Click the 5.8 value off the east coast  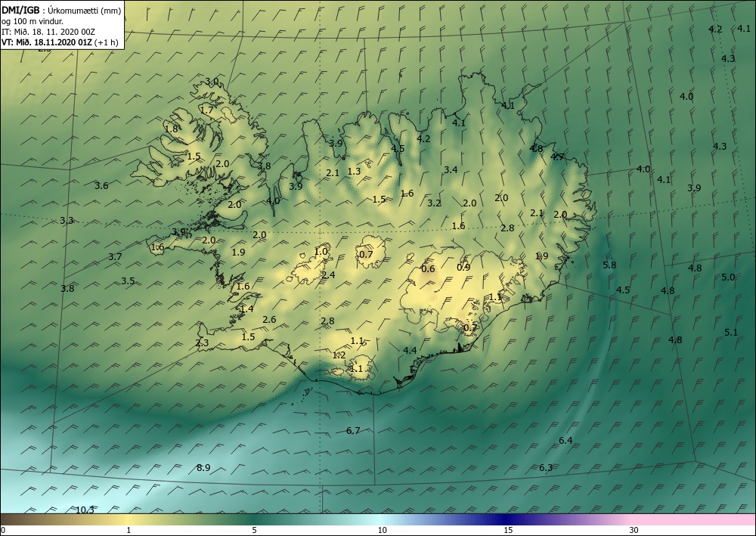[609, 265]
